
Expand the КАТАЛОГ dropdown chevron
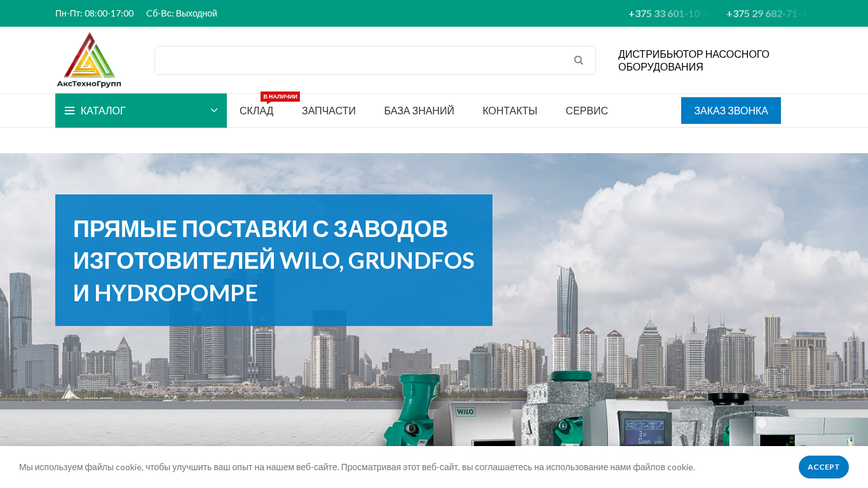(214, 111)
